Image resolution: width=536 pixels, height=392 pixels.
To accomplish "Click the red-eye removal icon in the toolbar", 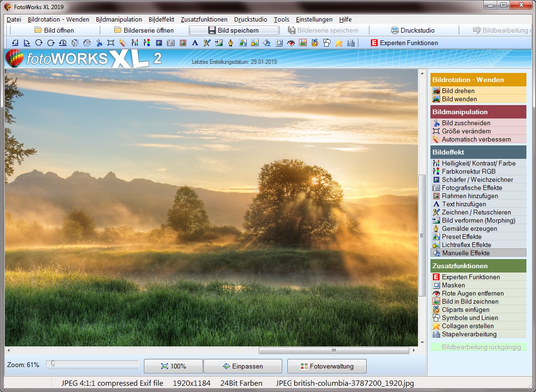I will click(x=291, y=43).
